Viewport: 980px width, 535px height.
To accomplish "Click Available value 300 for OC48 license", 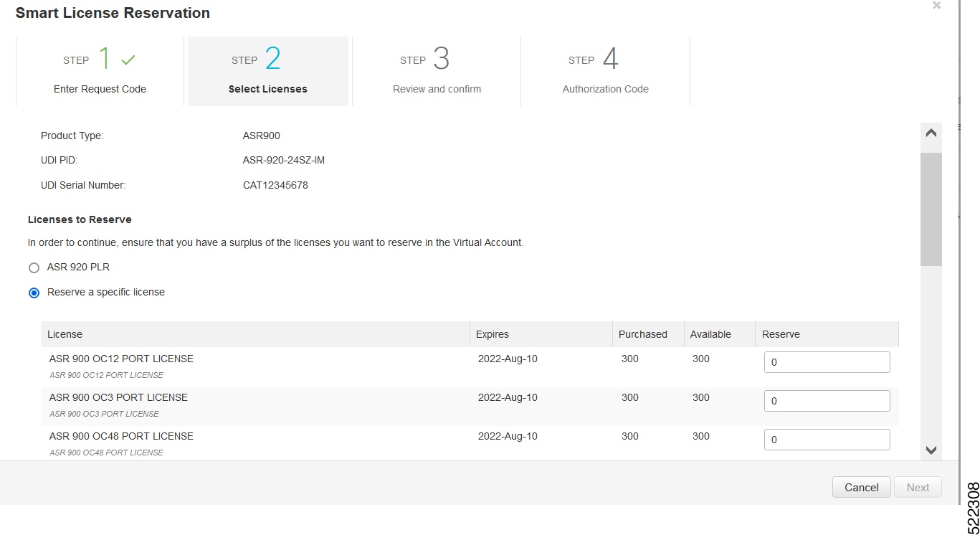I will (701, 436).
